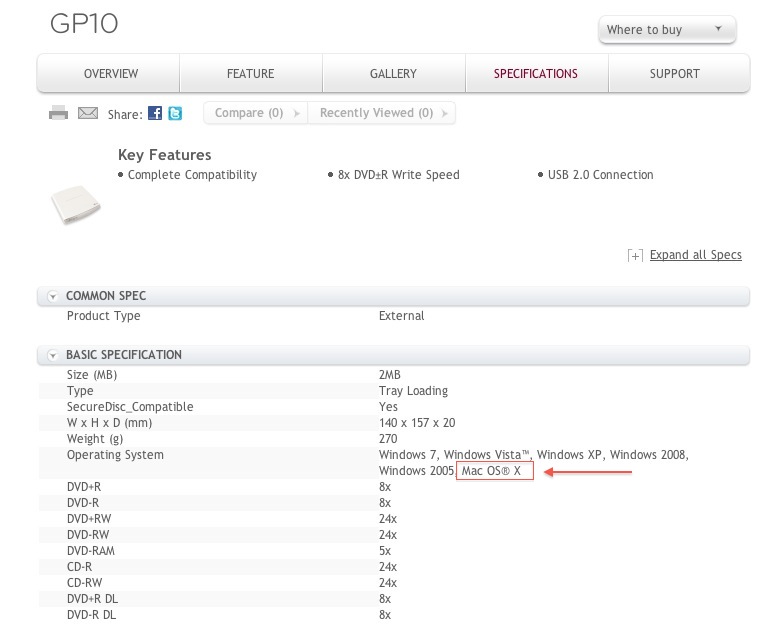Click the DVD-R DL row label
The width and height of the screenshot is (760, 634).
click(91, 615)
